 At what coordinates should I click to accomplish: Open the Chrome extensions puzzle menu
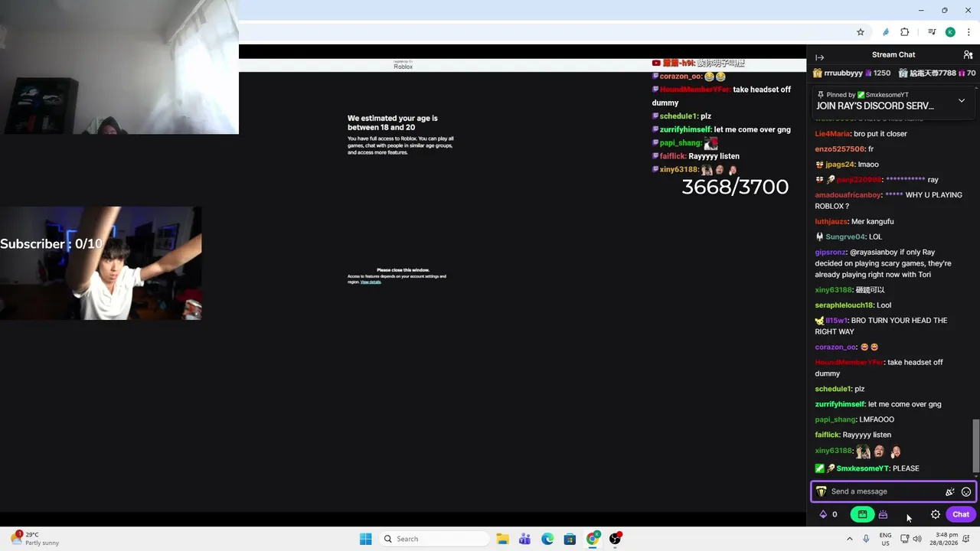905,32
